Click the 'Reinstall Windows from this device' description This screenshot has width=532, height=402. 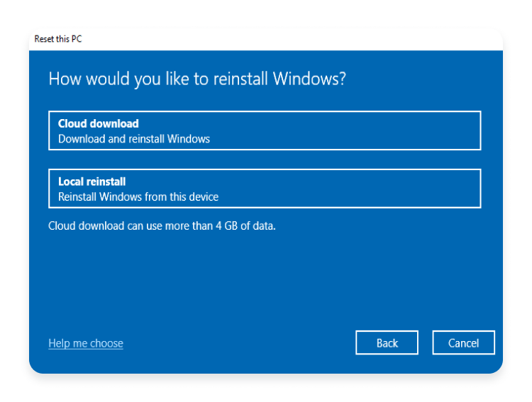pos(138,196)
